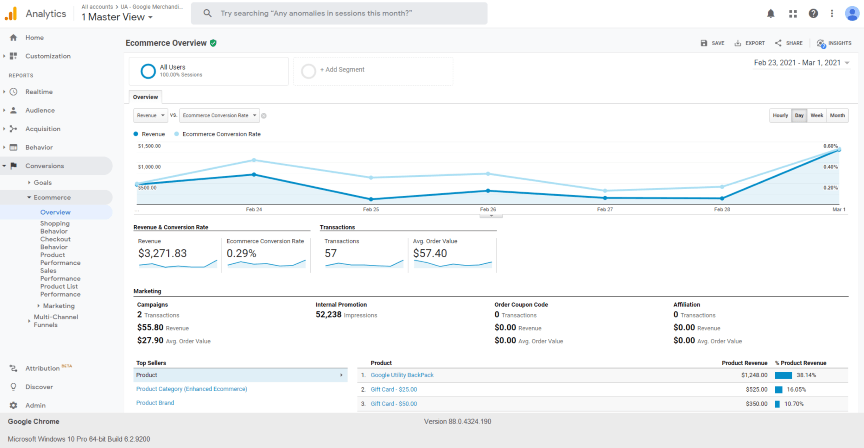864x448 pixels.
Task: Click the search input field
Action: (339, 13)
